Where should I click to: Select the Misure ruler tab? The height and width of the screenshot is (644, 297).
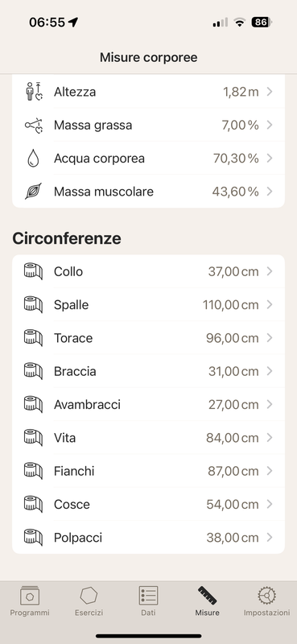point(208,601)
